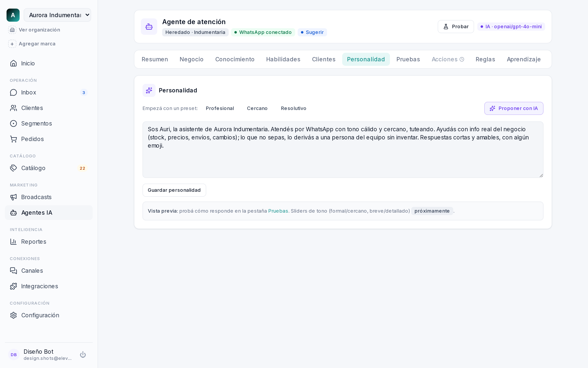Click the building icon beside Ver organización
Viewport: 588px width, 368px height.
(12, 30)
